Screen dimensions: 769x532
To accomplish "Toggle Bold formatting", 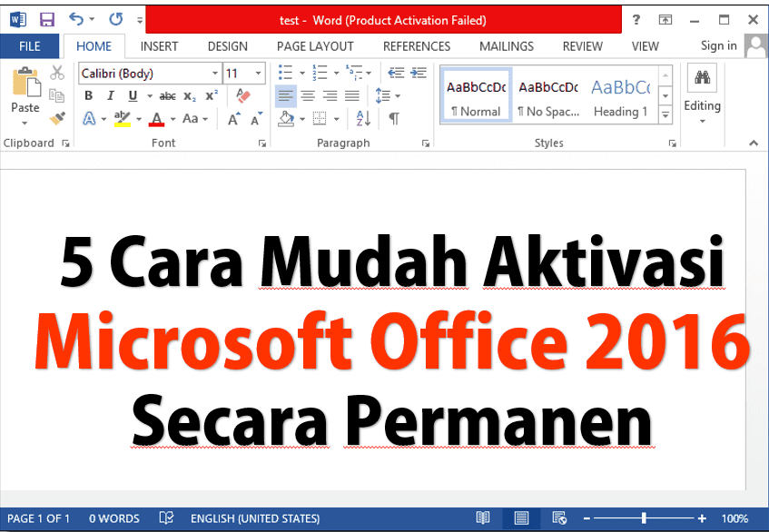I will click(88, 95).
